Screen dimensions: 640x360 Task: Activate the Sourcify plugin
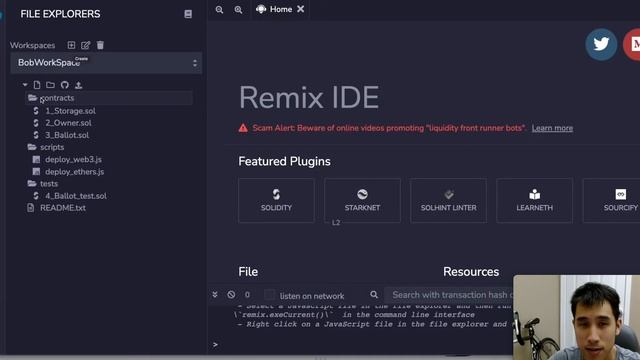click(x=611, y=200)
